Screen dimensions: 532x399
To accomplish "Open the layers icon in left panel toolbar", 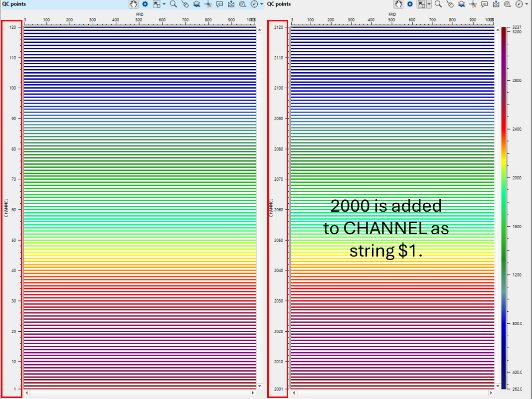I will pos(196,4).
